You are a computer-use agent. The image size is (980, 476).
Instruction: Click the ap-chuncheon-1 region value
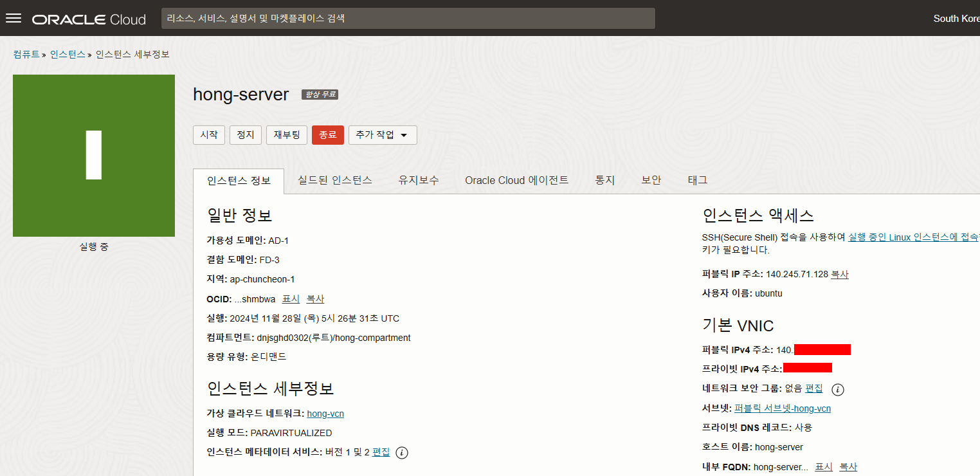click(262, 279)
